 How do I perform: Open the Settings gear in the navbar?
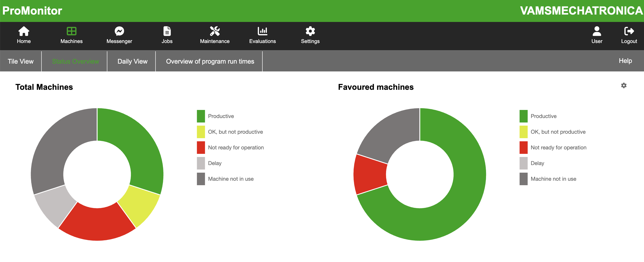pyautogui.click(x=310, y=31)
